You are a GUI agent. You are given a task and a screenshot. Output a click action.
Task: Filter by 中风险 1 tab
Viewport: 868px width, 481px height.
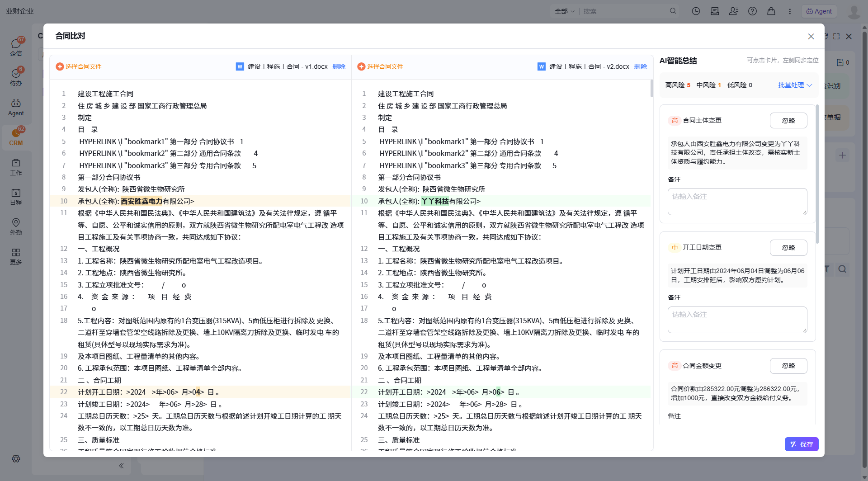point(708,85)
